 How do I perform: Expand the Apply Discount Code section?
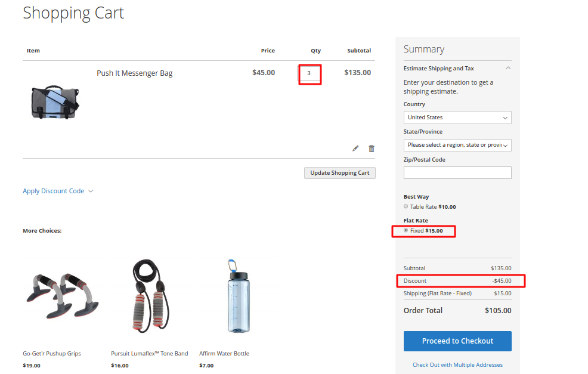(x=57, y=191)
